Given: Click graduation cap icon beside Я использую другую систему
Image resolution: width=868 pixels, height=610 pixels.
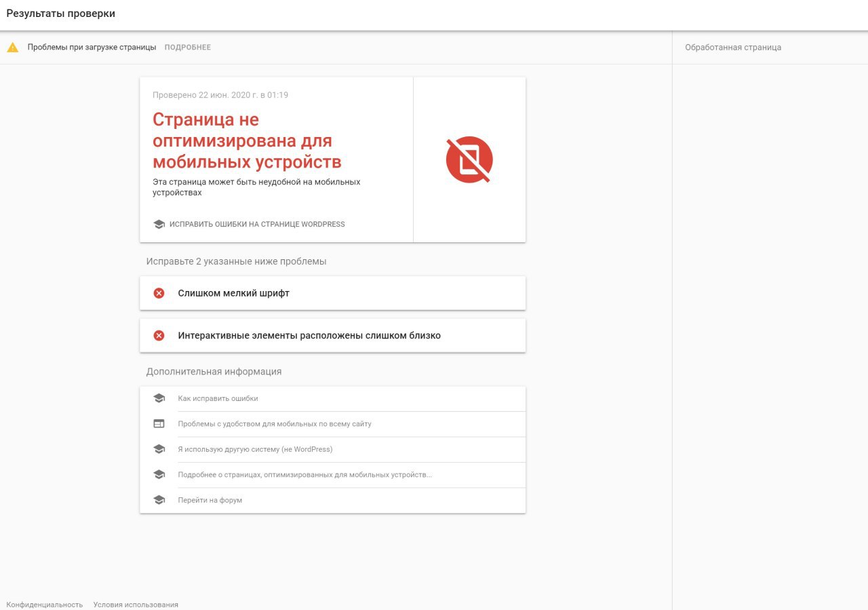Looking at the screenshot, I should click(159, 449).
